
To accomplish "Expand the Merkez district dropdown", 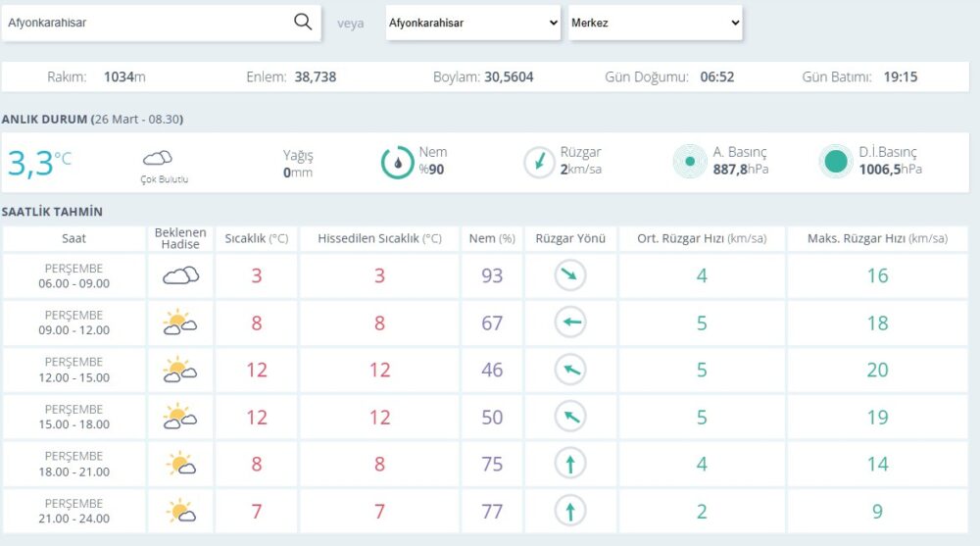I will [x=655, y=23].
